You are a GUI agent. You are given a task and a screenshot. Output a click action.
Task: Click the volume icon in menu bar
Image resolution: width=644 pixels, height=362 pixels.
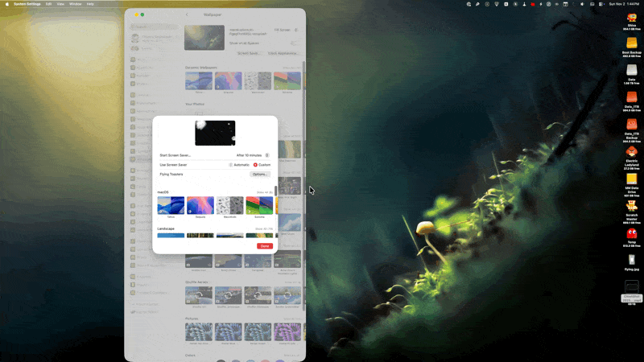pos(582,4)
